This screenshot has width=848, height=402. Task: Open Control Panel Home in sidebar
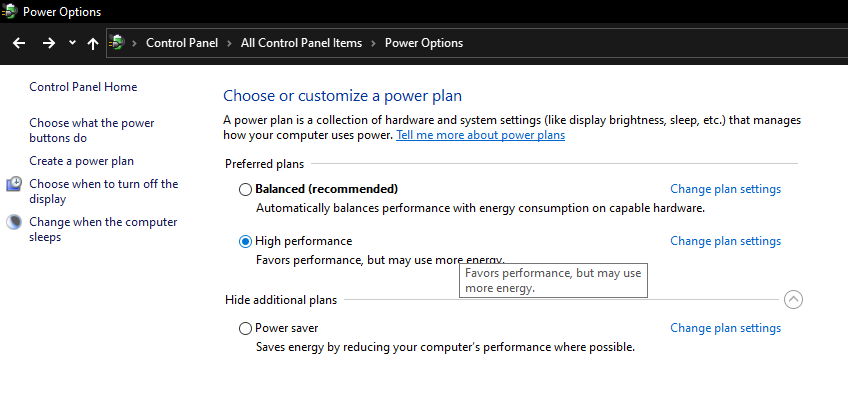(83, 87)
